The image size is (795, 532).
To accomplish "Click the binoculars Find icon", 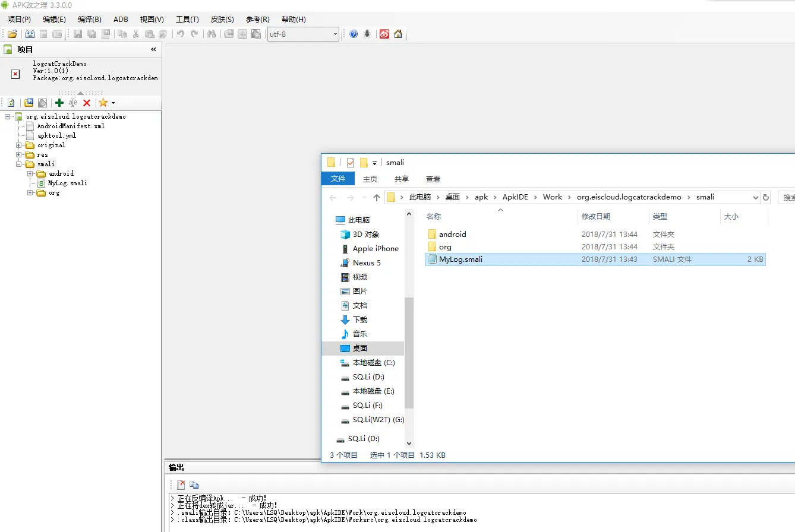I will point(211,34).
